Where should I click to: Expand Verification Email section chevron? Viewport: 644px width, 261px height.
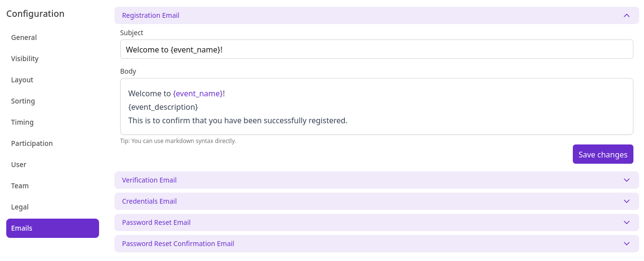coord(626,180)
